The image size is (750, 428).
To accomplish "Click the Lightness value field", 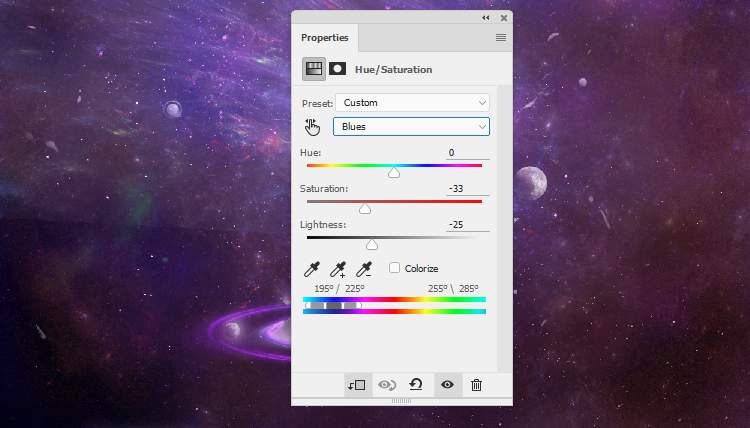I will point(467,225).
